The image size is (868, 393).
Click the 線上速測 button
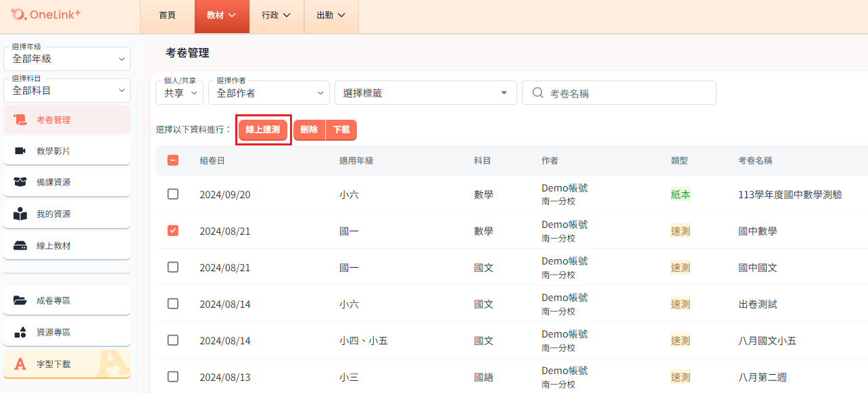coord(263,130)
